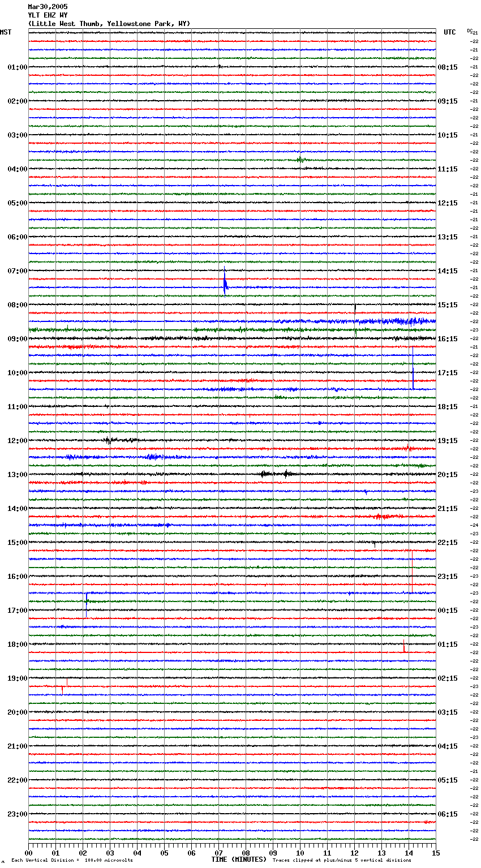Click the 18:15 UTC time label

click(448, 407)
